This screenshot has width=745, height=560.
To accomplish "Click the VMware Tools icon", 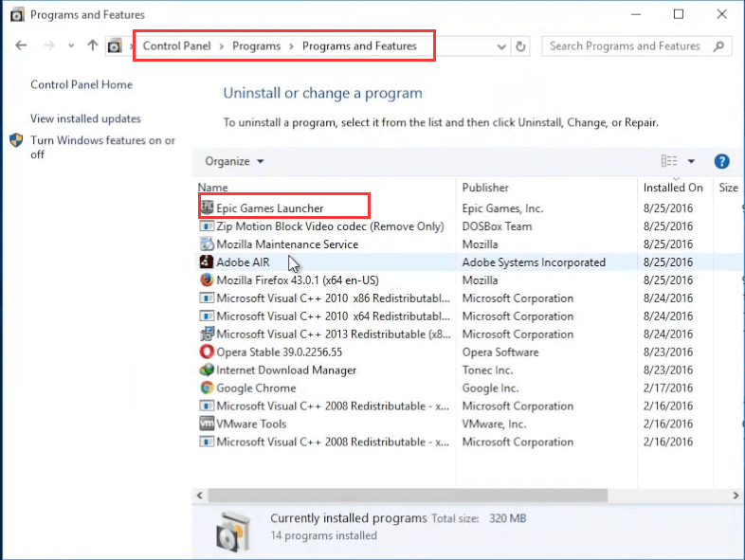I will tap(208, 425).
